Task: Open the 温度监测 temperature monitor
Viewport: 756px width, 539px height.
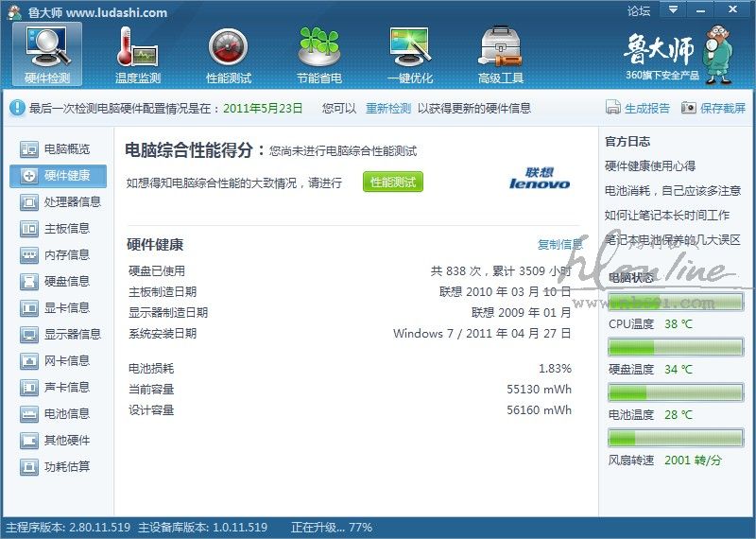Action: pyautogui.click(x=138, y=55)
